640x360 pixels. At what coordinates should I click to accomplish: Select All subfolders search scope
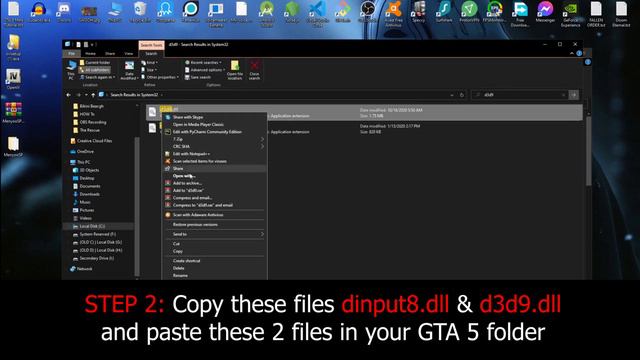pyautogui.click(x=95, y=70)
